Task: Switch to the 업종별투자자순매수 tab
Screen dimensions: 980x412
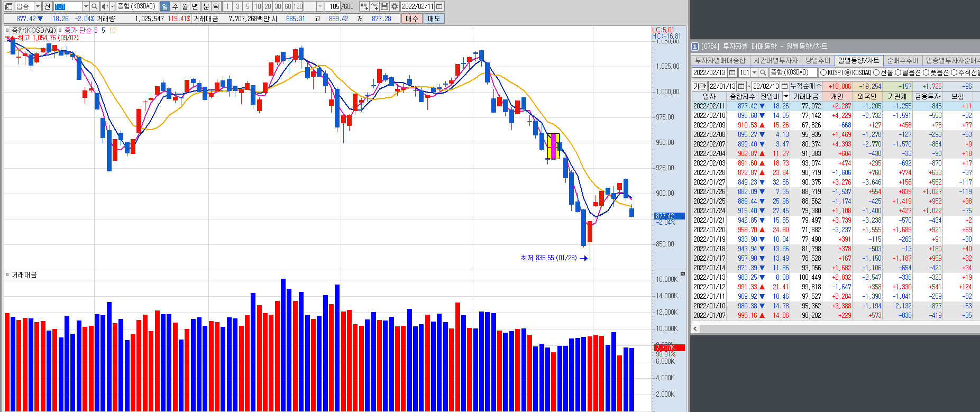Action: 952,60
